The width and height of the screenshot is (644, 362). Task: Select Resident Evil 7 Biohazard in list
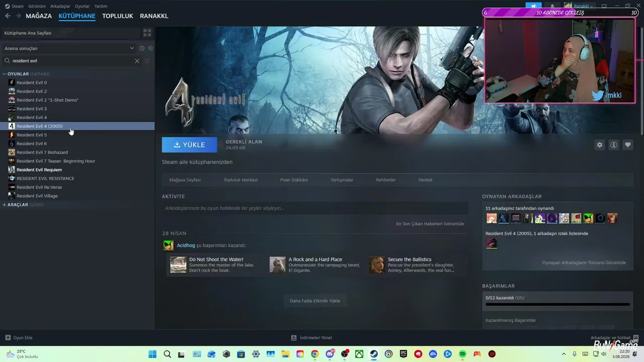click(x=77, y=152)
